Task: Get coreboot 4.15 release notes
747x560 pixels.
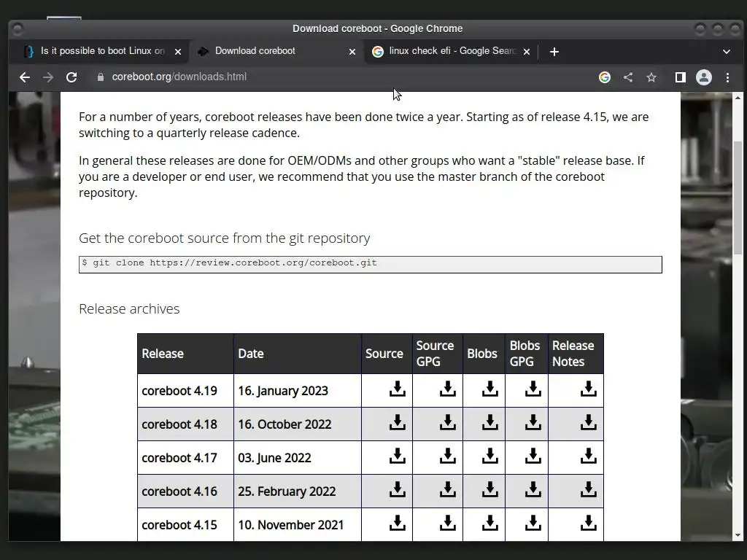Action: pyautogui.click(x=589, y=523)
